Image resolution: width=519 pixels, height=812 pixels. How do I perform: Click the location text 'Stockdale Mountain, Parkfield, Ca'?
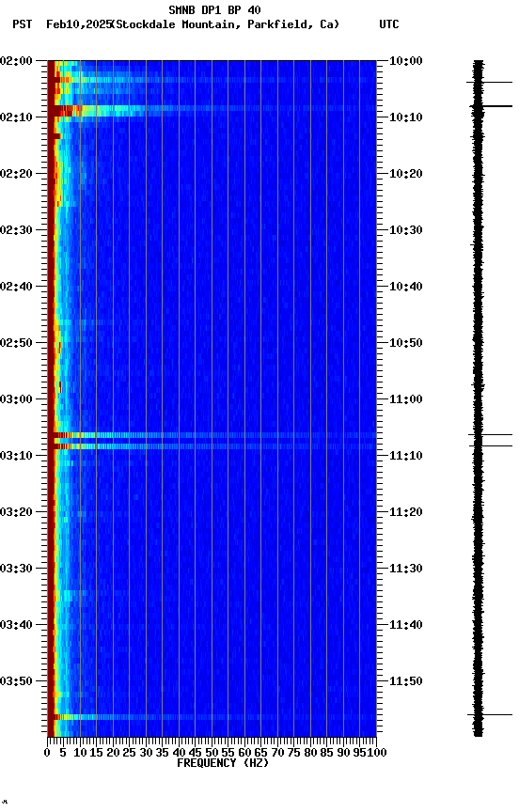click(227, 24)
